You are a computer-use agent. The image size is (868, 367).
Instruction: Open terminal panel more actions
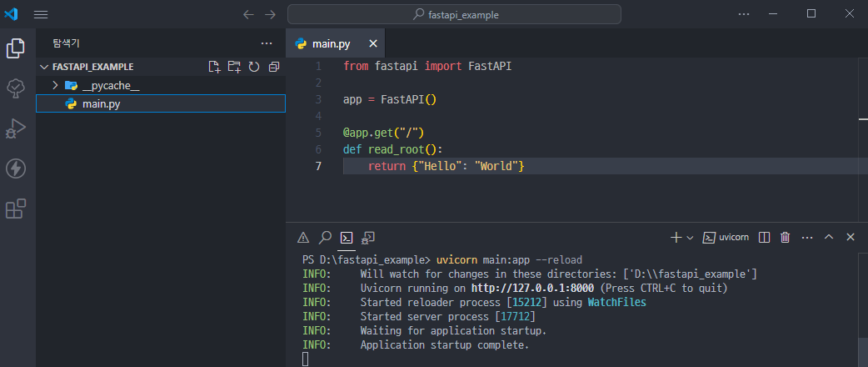click(x=807, y=238)
